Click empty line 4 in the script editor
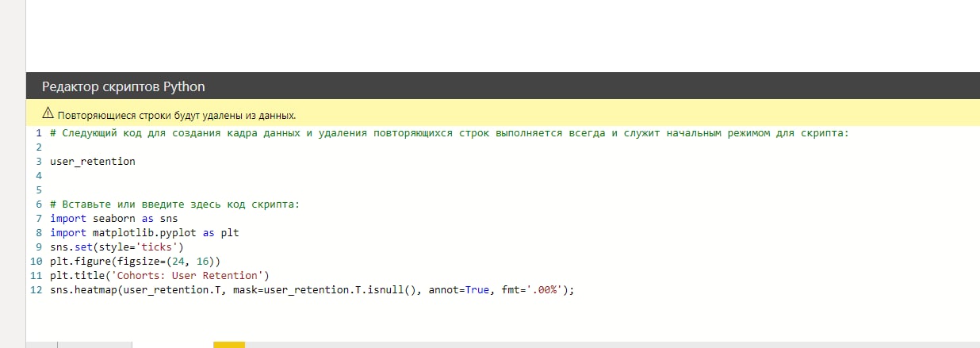The width and height of the screenshot is (980, 348). [x=507, y=175]
